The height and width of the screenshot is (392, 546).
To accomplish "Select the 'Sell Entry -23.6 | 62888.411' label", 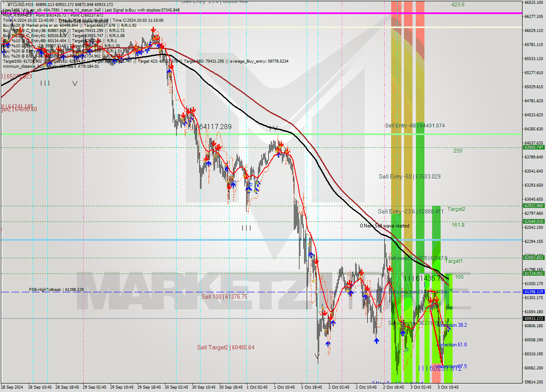I will tap(411, 211).
